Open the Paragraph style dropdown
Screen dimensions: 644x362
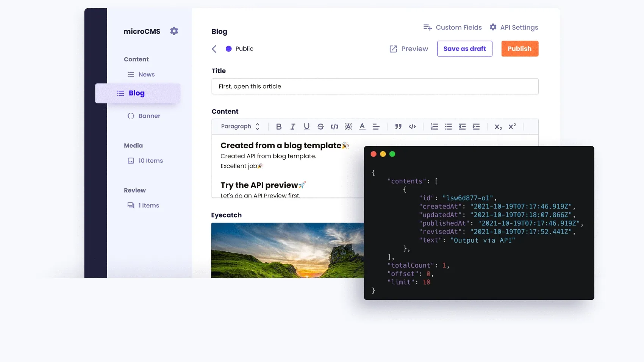click(x=240, y=127)
